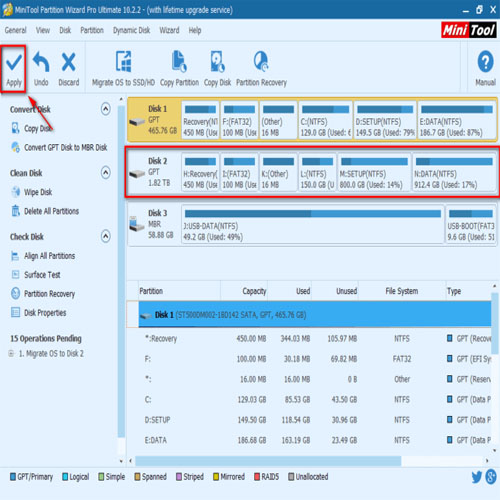500x500 pixels.
Task: Click the Unallocated legend swatch
Action: click(291, 477)
